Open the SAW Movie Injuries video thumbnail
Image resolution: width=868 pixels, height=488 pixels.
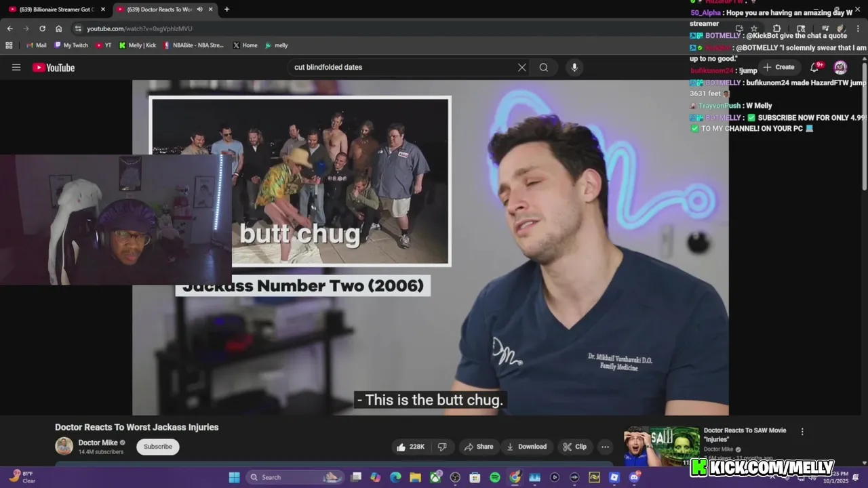tap(661, 446)
